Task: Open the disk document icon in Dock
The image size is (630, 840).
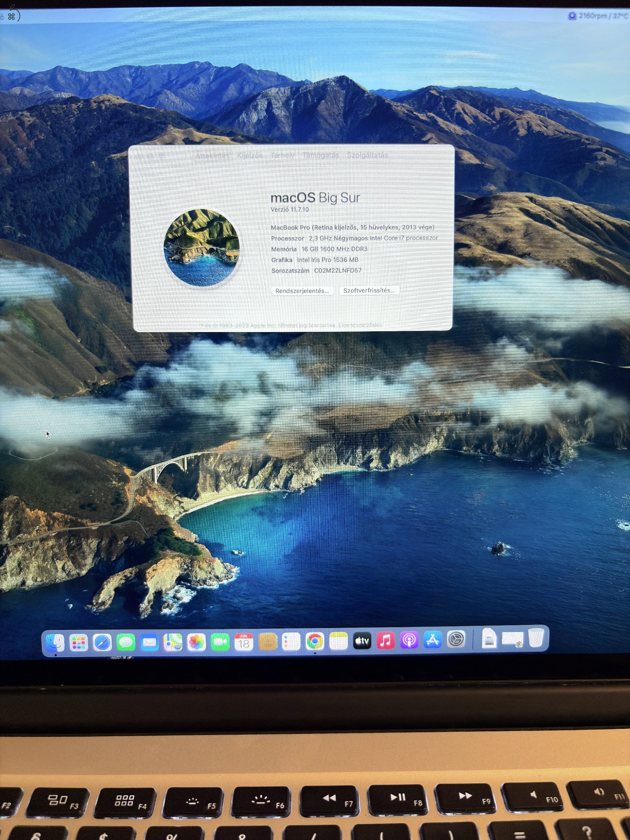Action: coord(489,638)
